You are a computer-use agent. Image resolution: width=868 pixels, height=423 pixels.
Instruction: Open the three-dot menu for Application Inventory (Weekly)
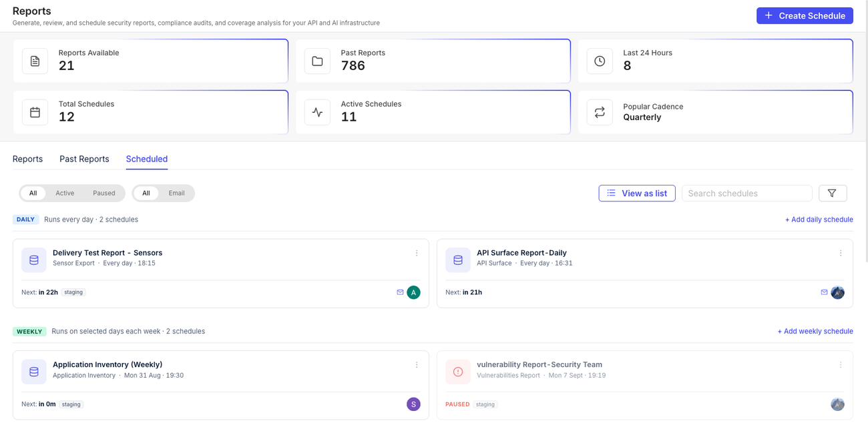tap(417, 365)
